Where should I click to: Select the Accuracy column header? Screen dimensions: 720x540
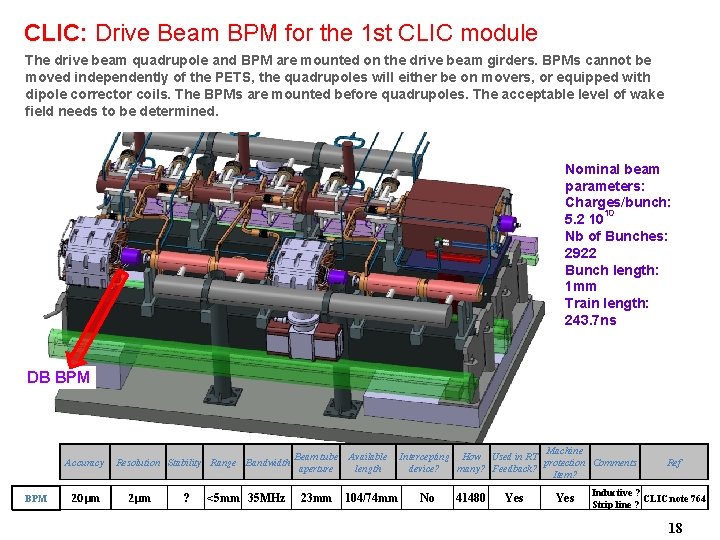(84, 462)
